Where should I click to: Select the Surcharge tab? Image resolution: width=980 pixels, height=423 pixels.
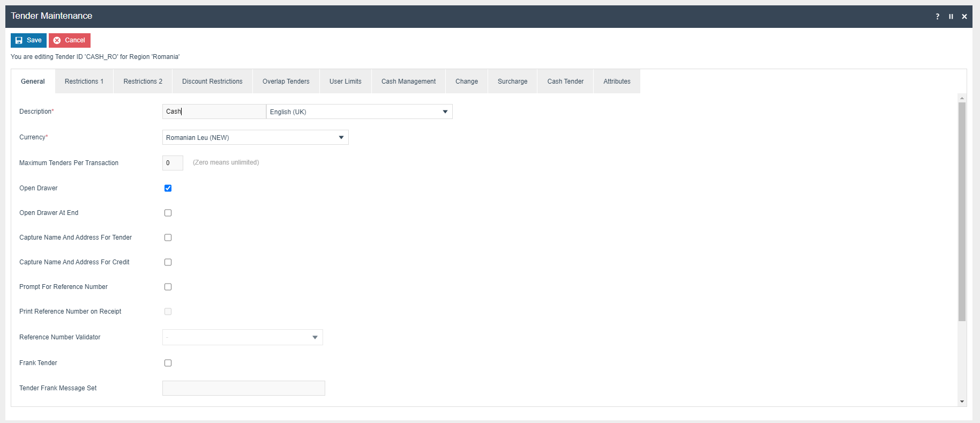pyautogui.click(x=512, y=81)
